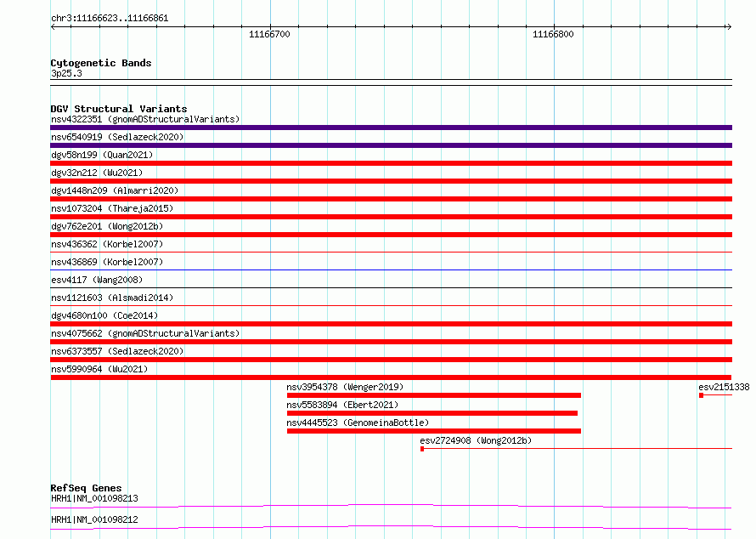The image size is (756, 539).
Task: Select nsv436869 (Korbel2007) label
Action: click(x=107, y=262)
